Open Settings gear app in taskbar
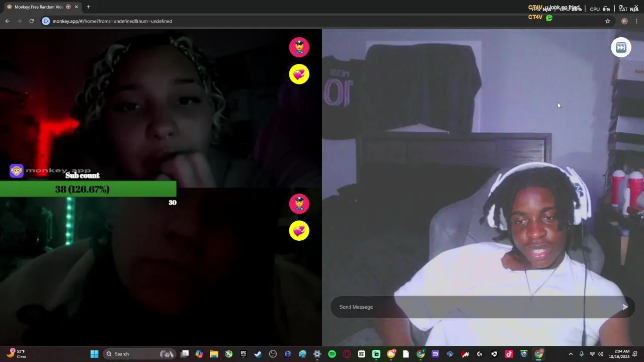This screenshot has height=362, width=644. (317, 354)
